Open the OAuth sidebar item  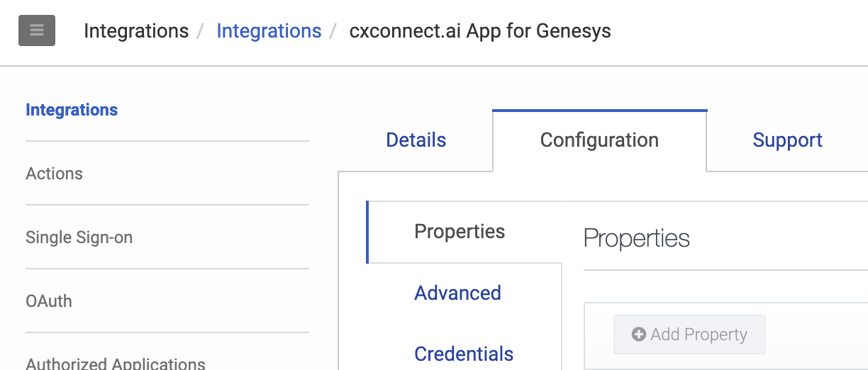point(49,301)
